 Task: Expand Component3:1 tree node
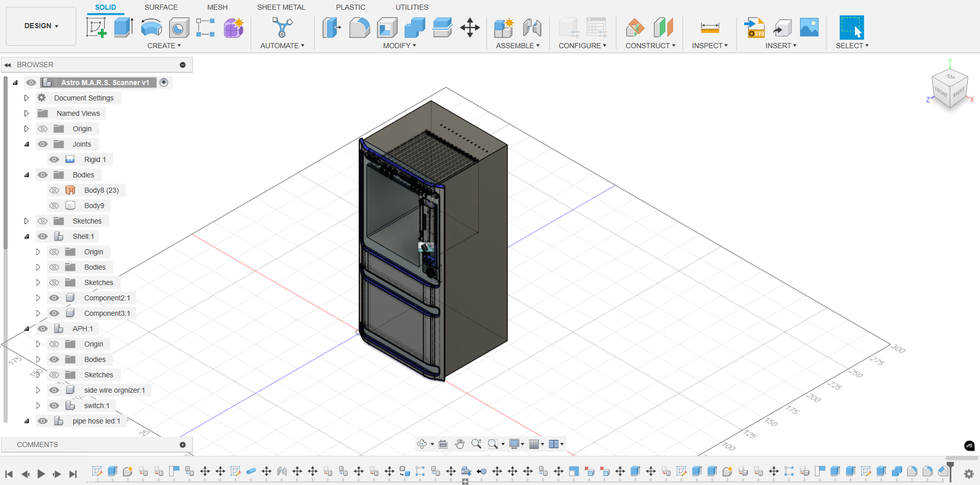tap(38, 313)
